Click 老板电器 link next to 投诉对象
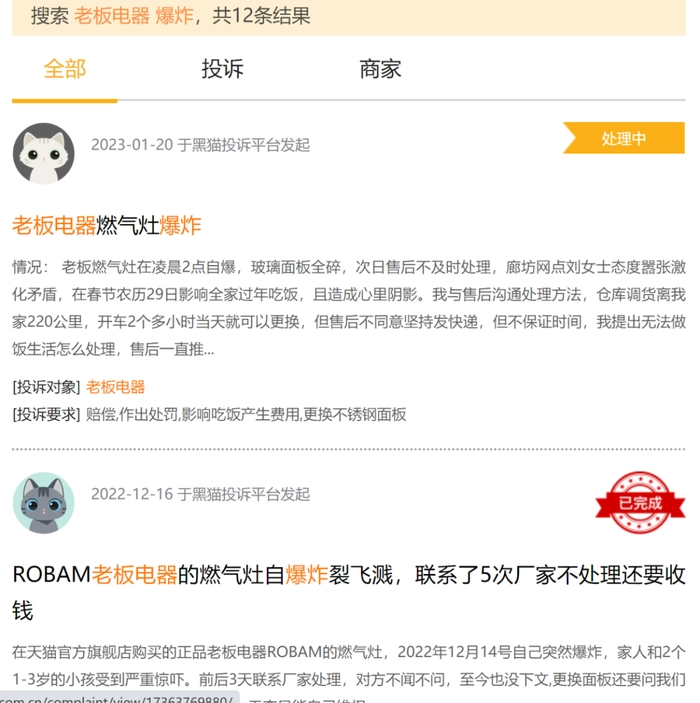 [x=115, y=387]
